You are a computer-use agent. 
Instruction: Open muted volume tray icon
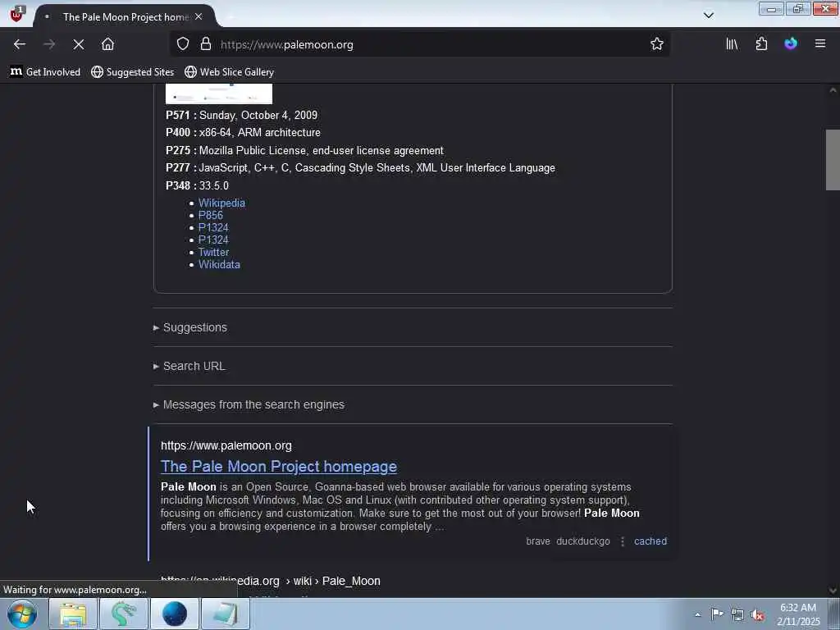click(x=757, y=615)
